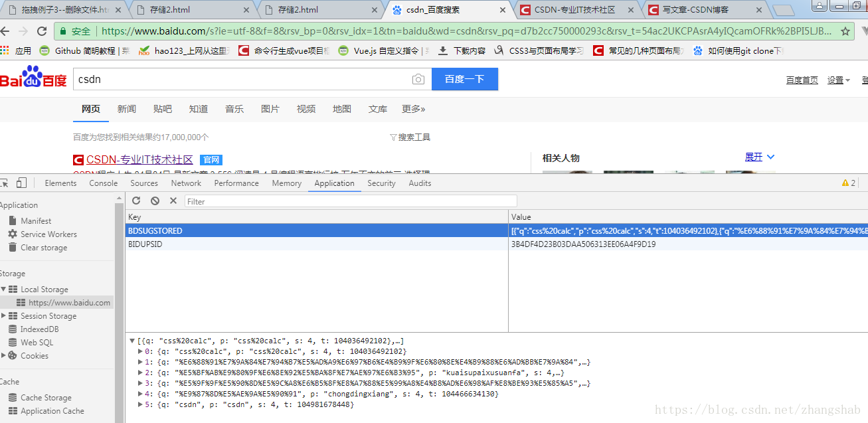Click the refresh storage icon
Image resolution: width=868 pixels, height=423 pixels.
click(x=136, y=201)
